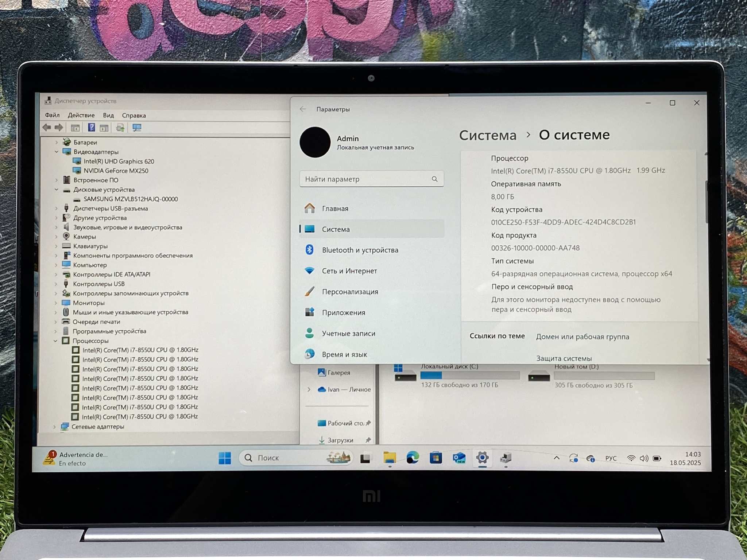Click the Help question-mark toolbar icon
This screenshot has height=560, width=747.
coord(91,128)
